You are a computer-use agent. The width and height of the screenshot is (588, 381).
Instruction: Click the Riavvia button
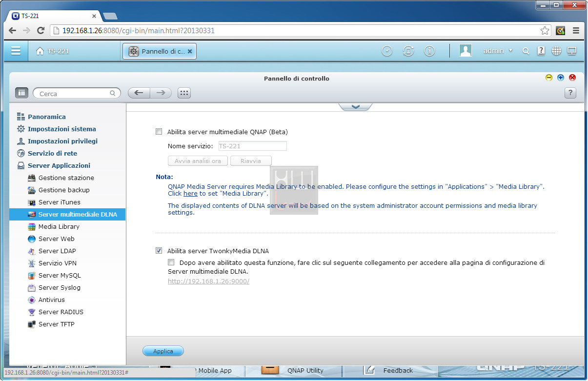(251, 161)
